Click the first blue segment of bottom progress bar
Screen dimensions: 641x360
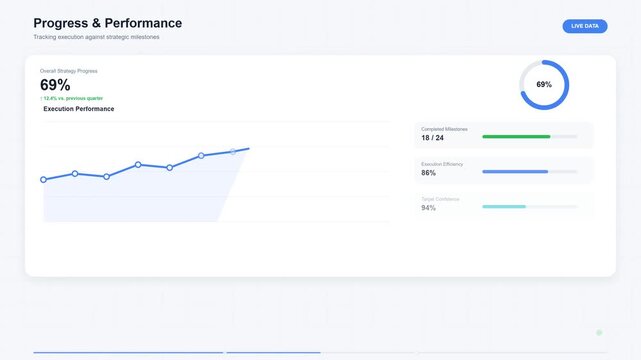(128, 353)
